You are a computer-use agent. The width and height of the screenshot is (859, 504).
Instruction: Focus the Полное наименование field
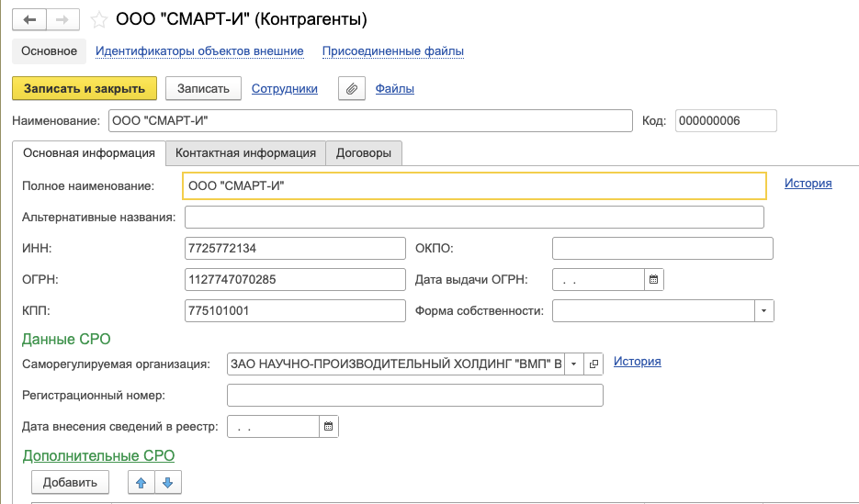(474, 186)
